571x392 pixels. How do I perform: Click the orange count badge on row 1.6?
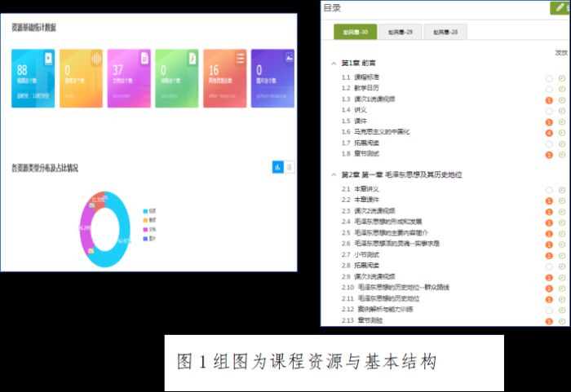pos(549,132)
